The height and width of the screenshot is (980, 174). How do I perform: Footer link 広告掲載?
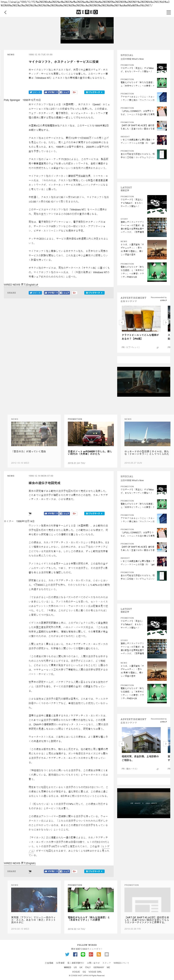pos(49,963)
